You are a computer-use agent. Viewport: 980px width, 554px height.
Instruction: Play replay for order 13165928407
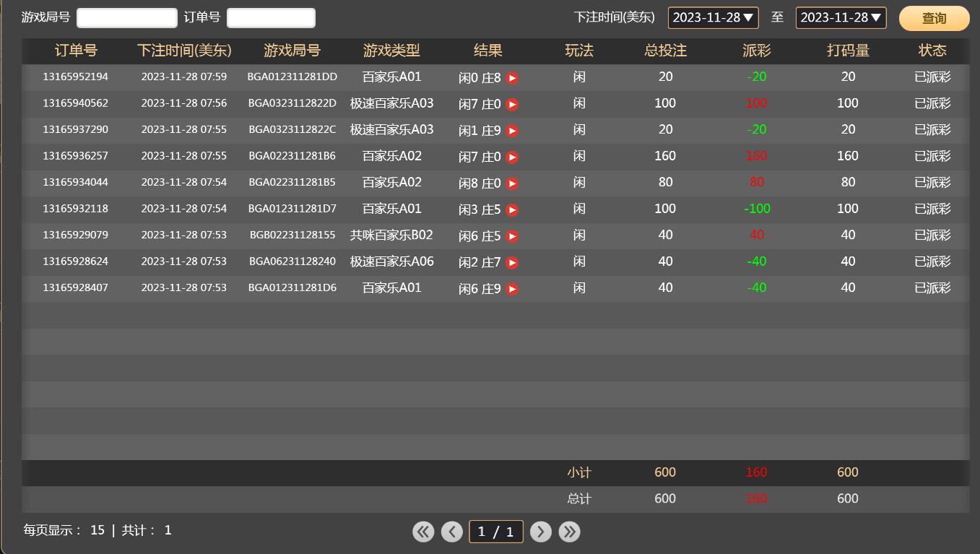tap(512, 289)
